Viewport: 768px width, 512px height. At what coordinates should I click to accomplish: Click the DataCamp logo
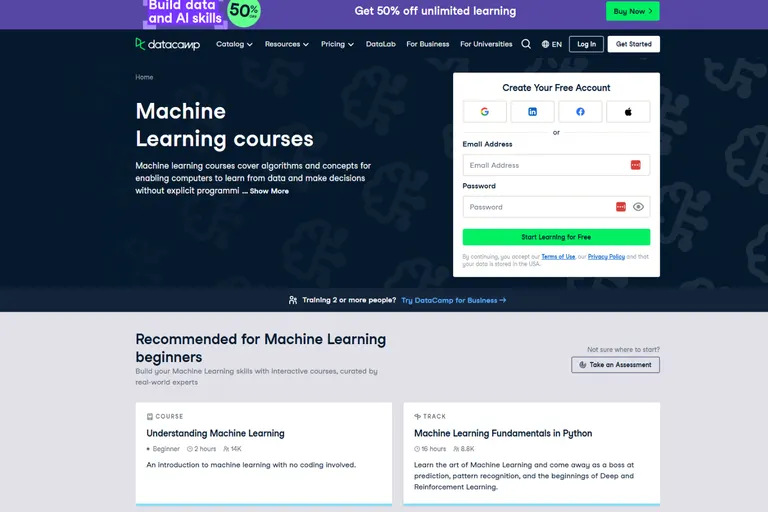(168, 44)
